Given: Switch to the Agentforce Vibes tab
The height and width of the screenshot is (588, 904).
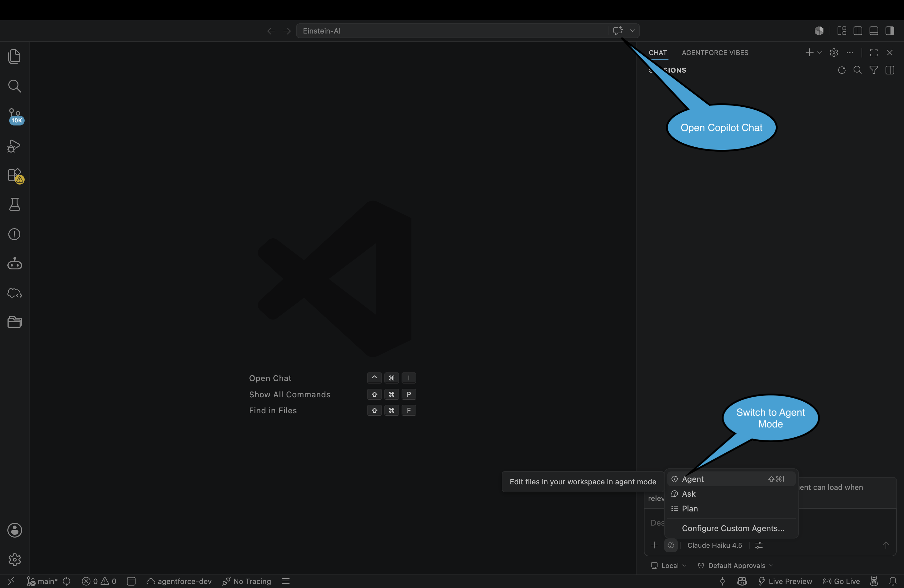Looking at the screenshot, I should click(x=715, y=53).
